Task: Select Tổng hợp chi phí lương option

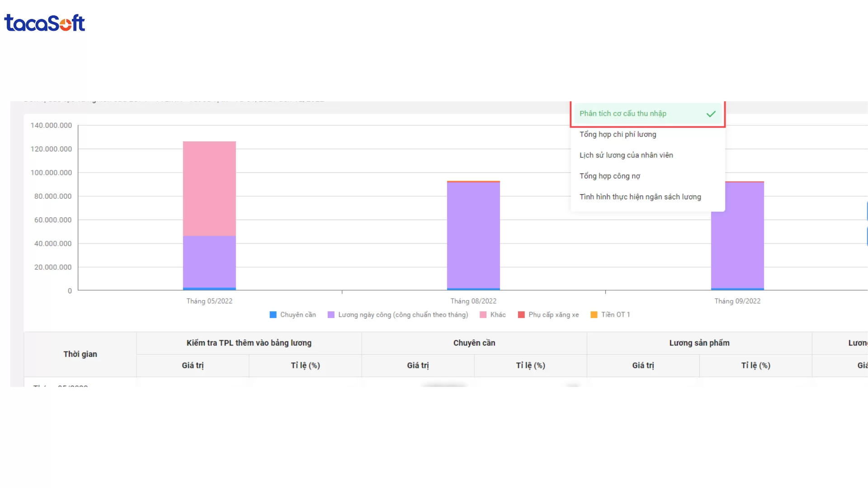Action: [x=618, y=135]
